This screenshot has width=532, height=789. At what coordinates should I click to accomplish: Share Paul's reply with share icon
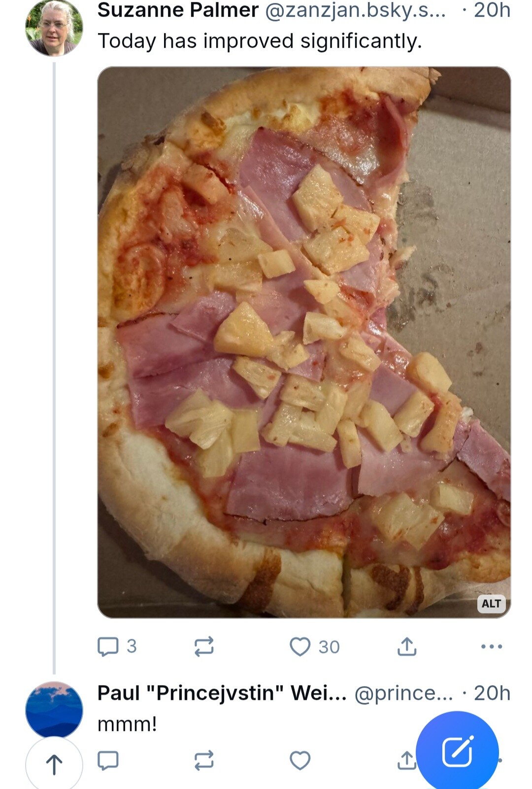pyautogui.click(x=407, y=760)
